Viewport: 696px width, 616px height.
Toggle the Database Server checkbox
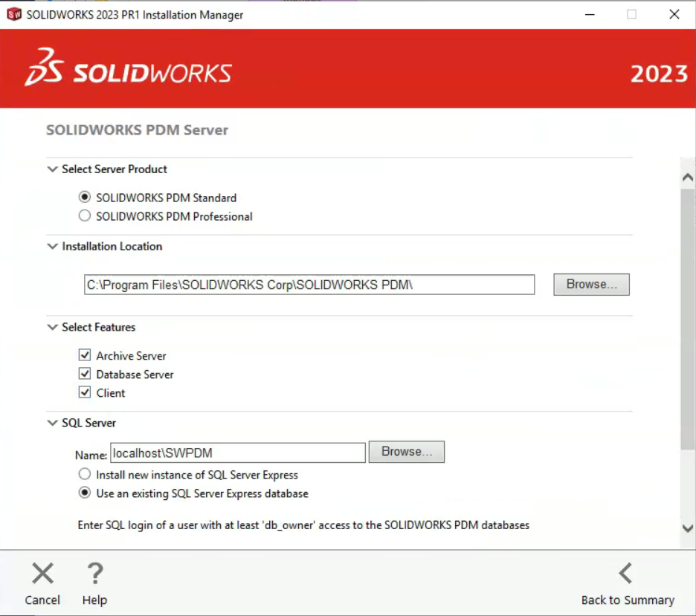pos(84,374)
